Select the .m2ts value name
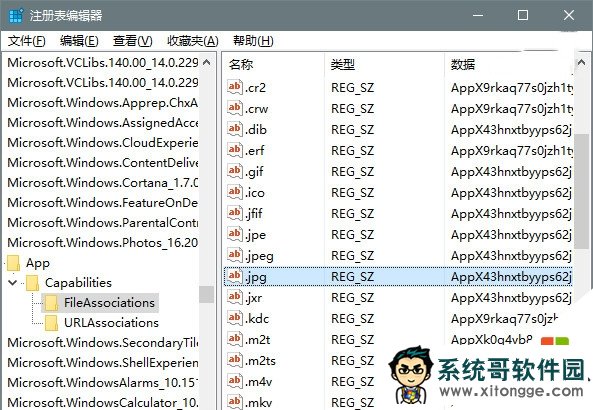This screenshot has height=410, width=593. tap(260, 360)
